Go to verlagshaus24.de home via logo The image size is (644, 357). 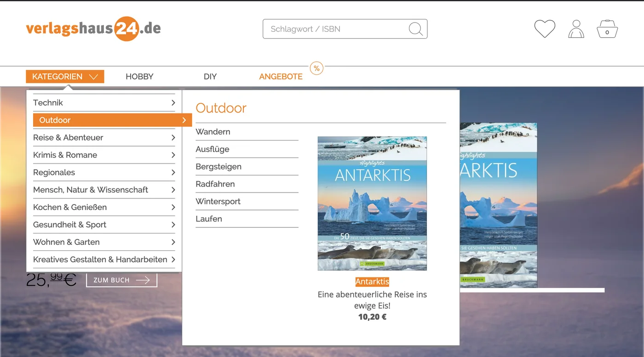coord(93,28)
